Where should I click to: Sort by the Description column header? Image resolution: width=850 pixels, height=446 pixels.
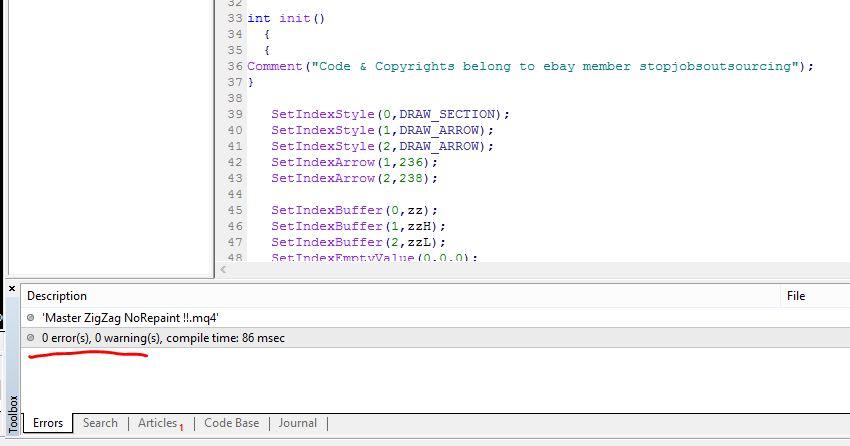tap(57, 296)
